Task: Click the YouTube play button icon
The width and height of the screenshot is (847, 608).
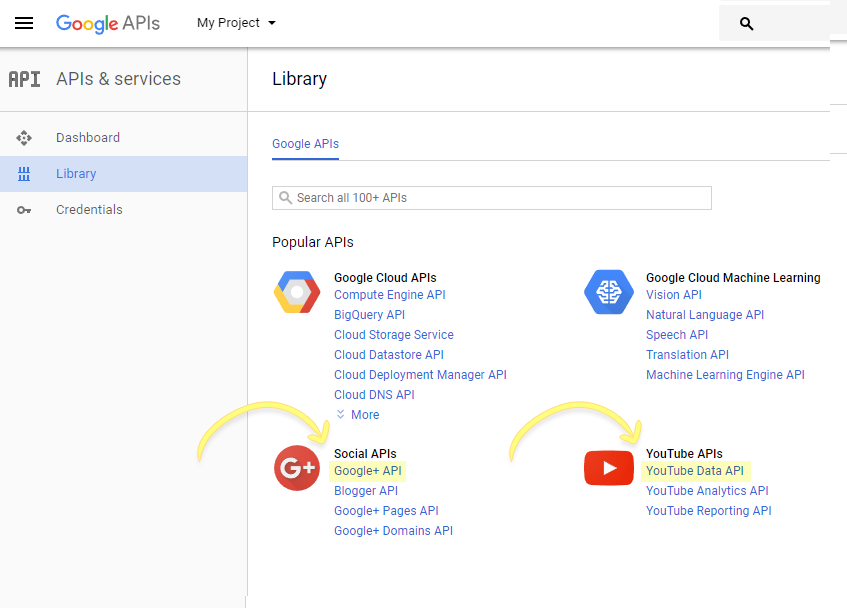Action: [x=609, y=468]
